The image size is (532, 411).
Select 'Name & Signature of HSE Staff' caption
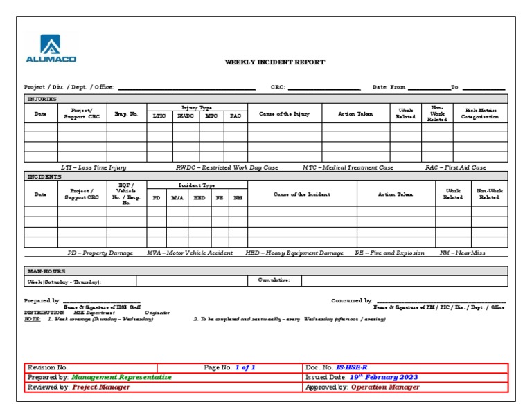pos(102,307)
